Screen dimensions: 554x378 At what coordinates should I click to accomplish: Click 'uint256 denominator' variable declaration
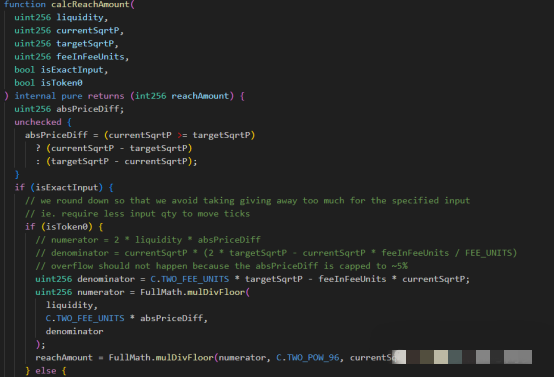[x=85, y=279]
